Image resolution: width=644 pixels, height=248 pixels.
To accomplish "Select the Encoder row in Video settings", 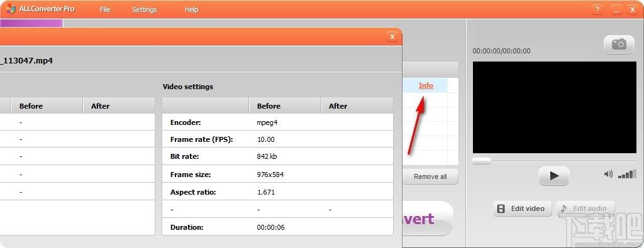I will point(277,122).
